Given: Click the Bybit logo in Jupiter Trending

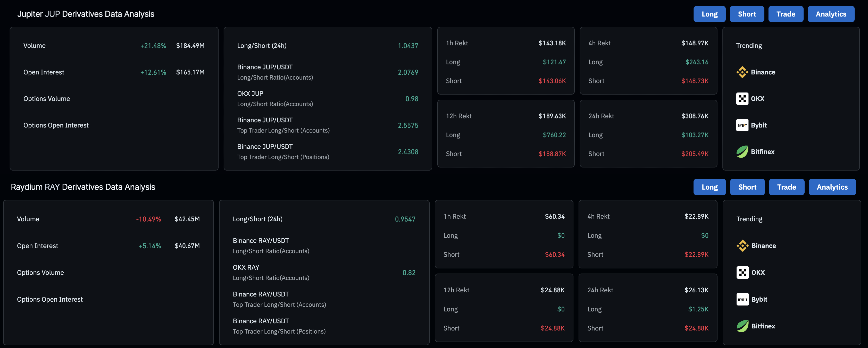Looking at the screenshot, I should click(x=742, y=125).
